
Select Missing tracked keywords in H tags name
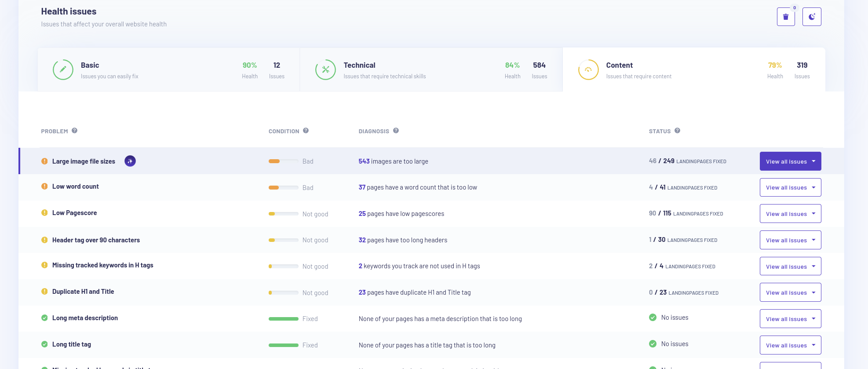(x=103, y=265)
